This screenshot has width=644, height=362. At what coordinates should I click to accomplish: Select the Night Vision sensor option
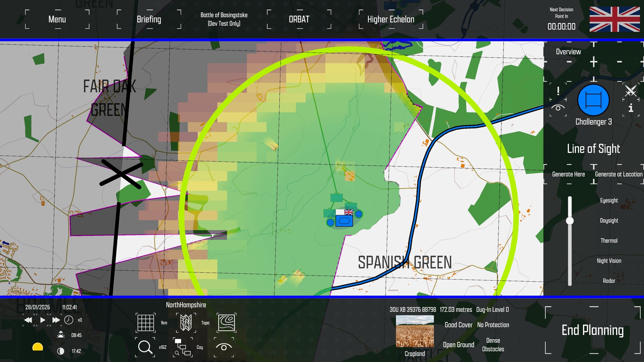coord(609,261)
